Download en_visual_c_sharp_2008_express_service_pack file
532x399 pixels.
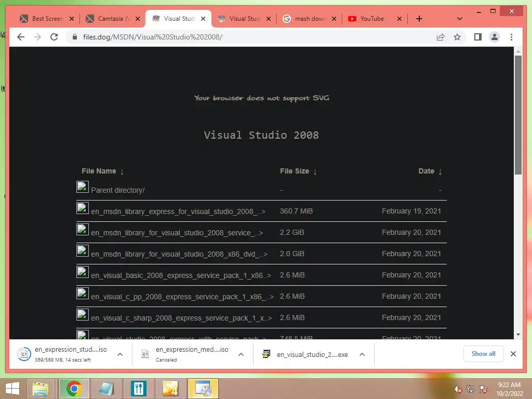pyautogui.click(x=181, y=318)
